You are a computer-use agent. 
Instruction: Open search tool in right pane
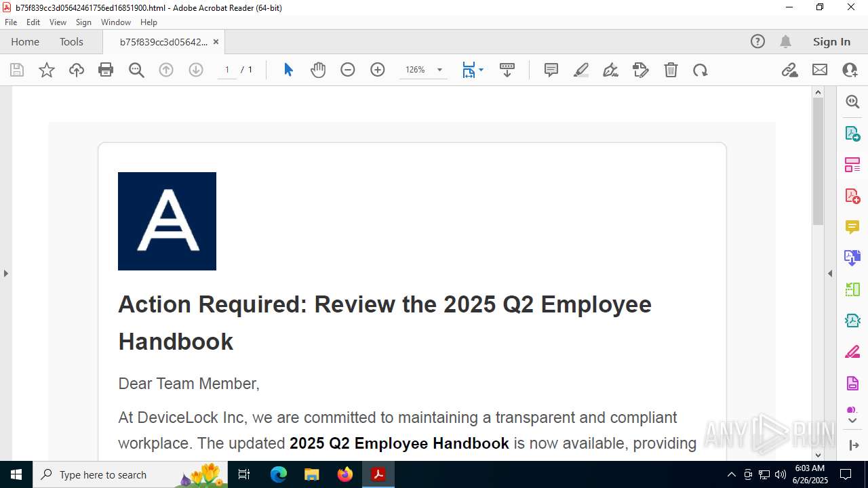[x=852, y=102]
